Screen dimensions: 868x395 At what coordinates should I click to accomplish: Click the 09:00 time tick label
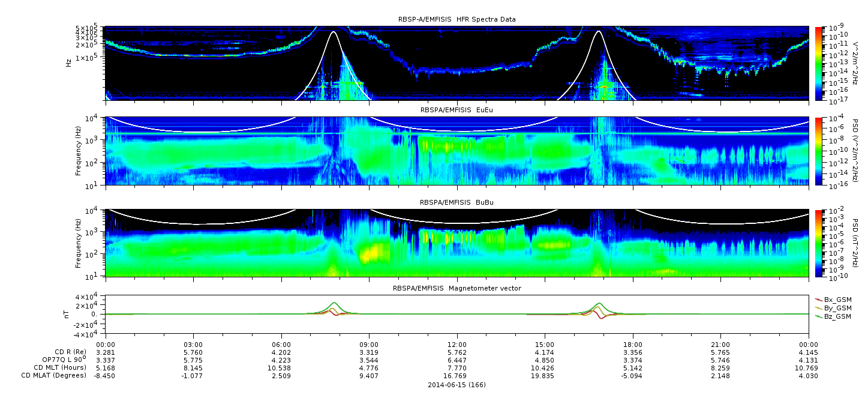click(x=369, y=344)
